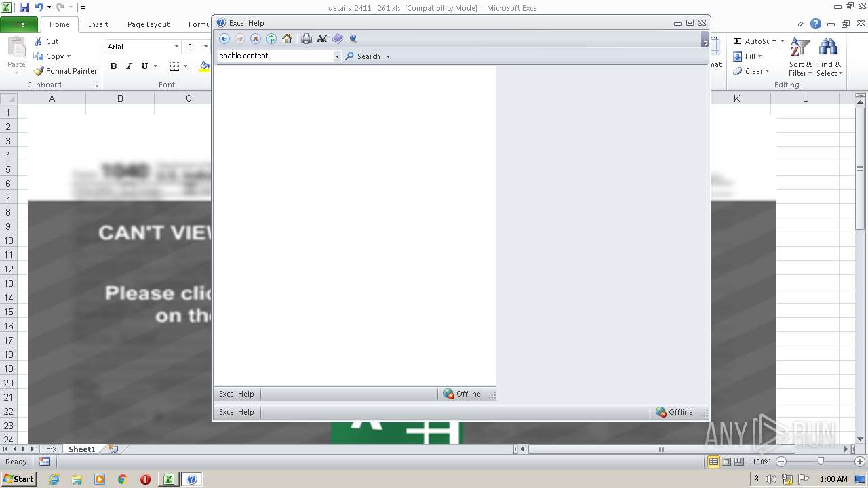Screen dimensions: 868x488
Task: Open Clear options dropdown
Action: point(751,71)
